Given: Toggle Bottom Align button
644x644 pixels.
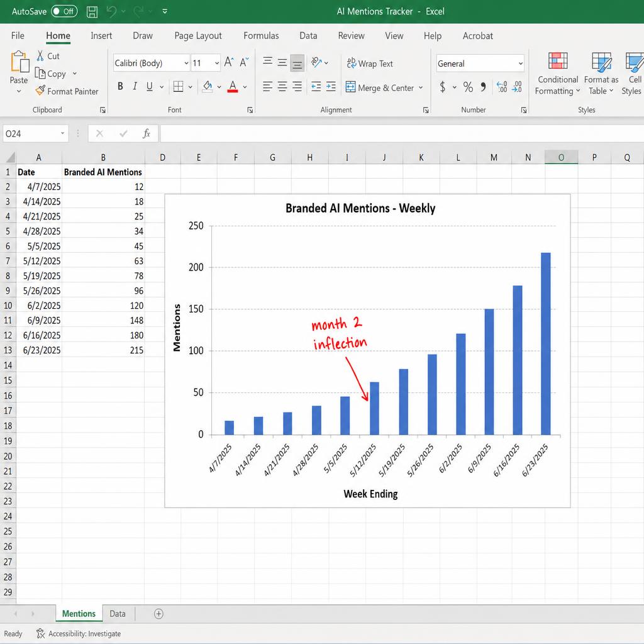Looking at the screenshot, I should click(x=297, y=62).
